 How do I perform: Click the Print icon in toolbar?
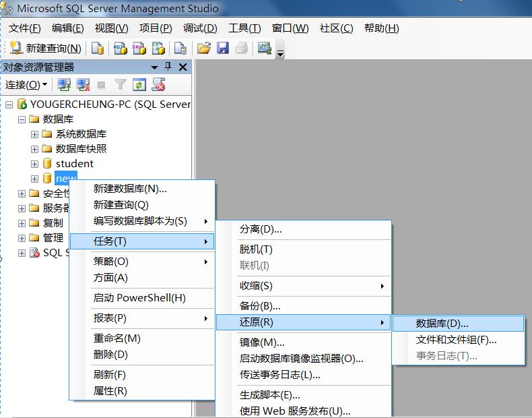[242, 49]
